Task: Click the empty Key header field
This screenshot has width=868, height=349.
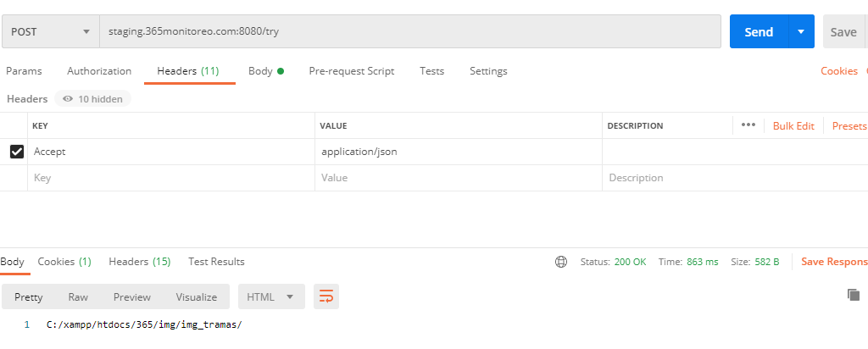Action: point(170,178)
